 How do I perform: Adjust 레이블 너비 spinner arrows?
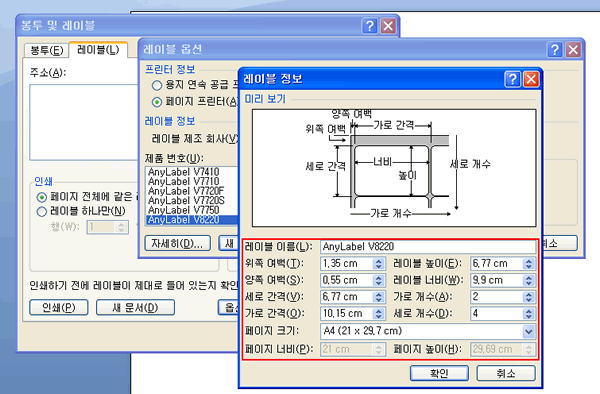point(528,280)
